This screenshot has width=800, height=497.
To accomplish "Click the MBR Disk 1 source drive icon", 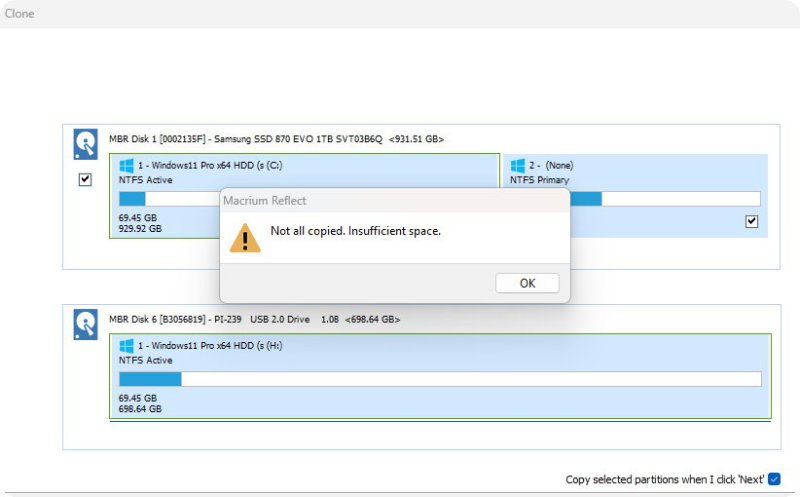I will coord(85,145).
